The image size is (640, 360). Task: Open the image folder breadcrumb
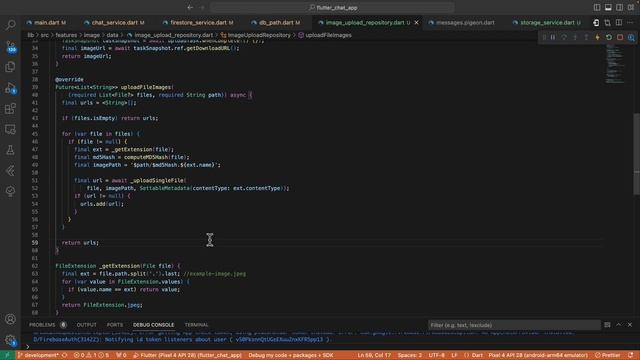pyautogui.click(x=91, y=35)
